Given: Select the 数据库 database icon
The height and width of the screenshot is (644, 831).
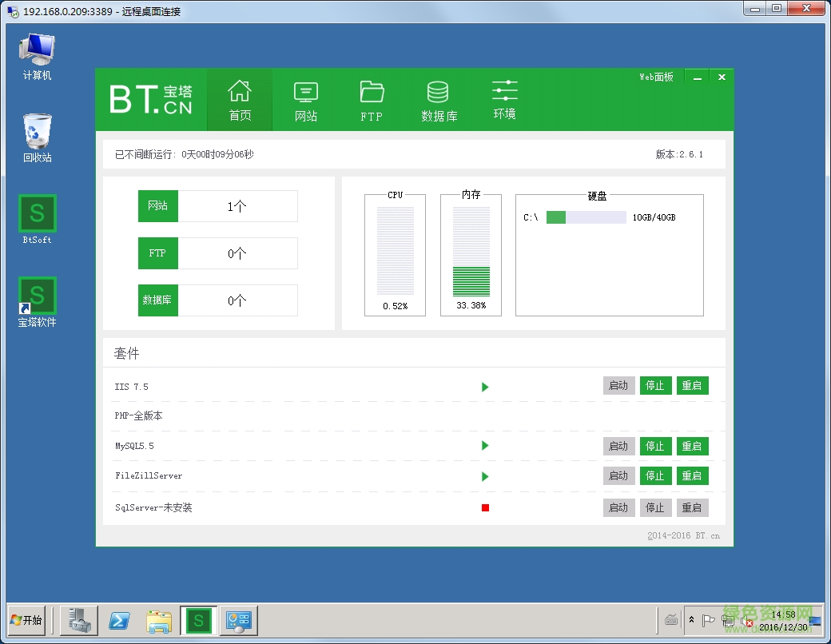Looking at the screenshot, I should (439, 101).
